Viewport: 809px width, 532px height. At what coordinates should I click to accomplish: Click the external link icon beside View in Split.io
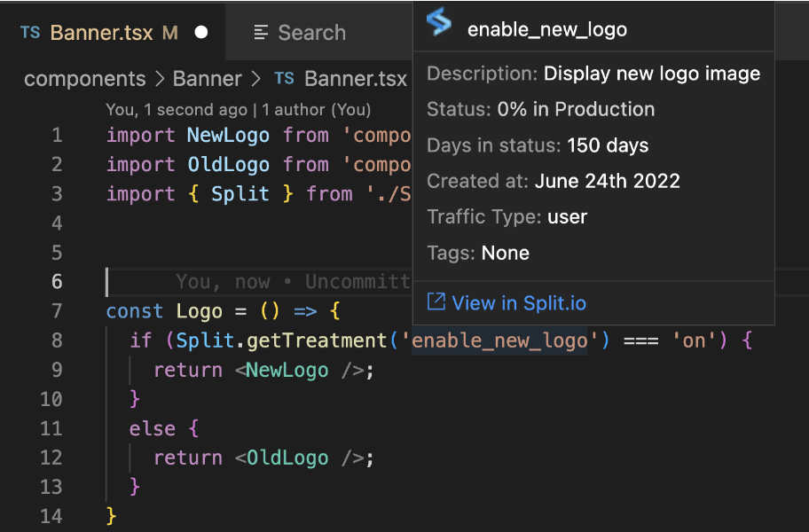point(436,302)
